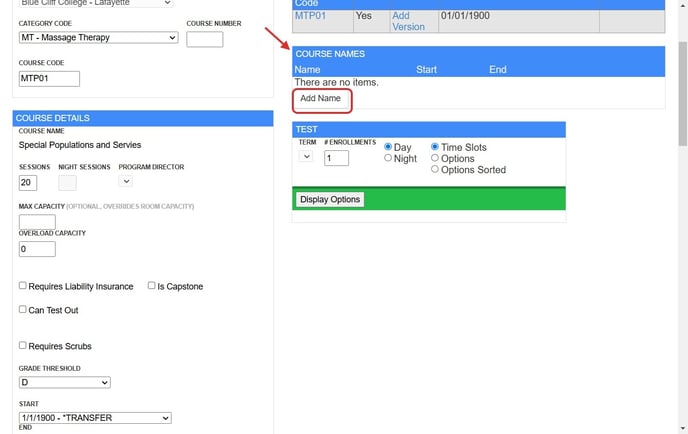The image size is (688, 434).
Task: Open the Program Director dropdown
Action: (x=125, y=181)
